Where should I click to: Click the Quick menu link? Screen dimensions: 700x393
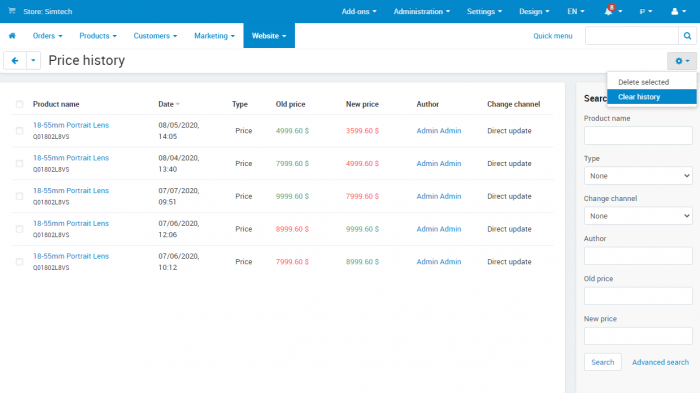click(x=553, y=36)
